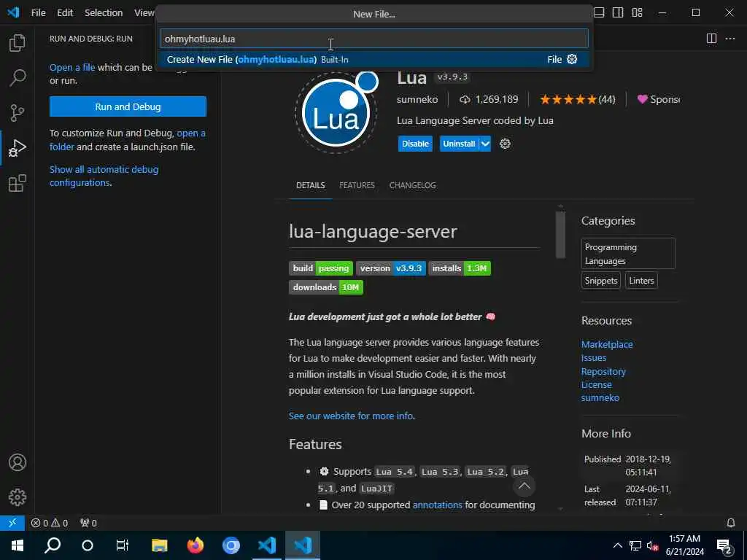Open the Explorer view in activity bar
Viewport: 747px width, 560px height.
pyautogui.click(x=18, y=43)
